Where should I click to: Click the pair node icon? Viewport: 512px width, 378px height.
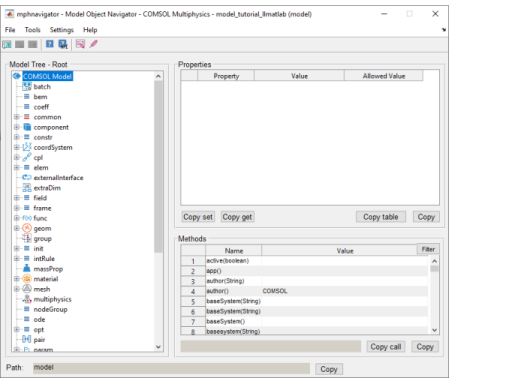pyautogui.click(x=27, y=339)
